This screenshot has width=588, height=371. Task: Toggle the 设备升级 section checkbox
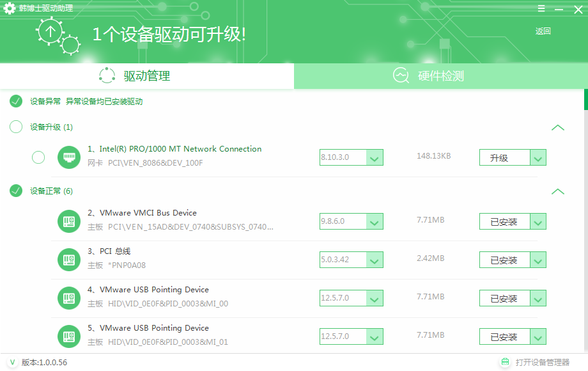click(x=16, y=127)
